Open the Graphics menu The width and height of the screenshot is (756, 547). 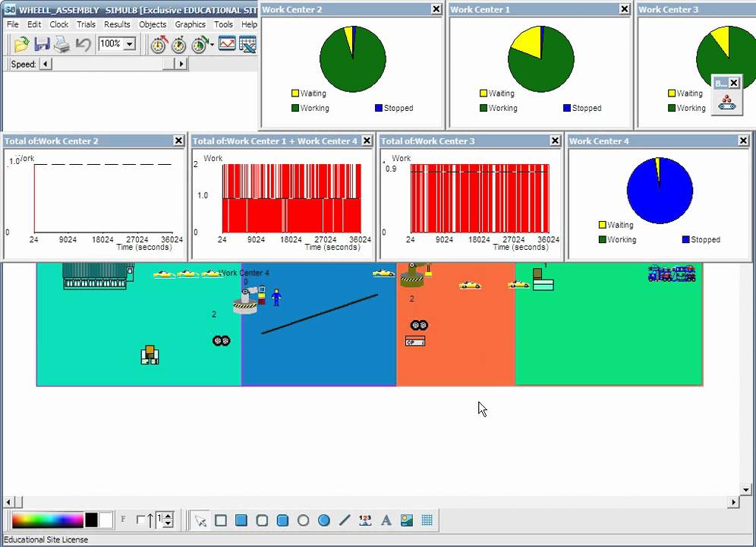click(x=190, y=24)
